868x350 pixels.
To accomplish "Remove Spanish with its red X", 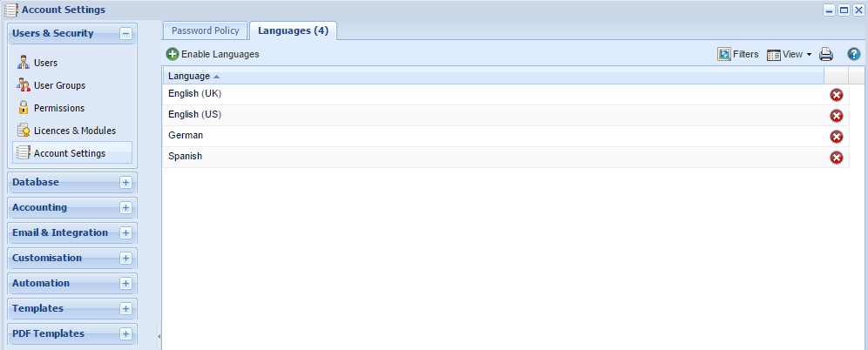I will (837, 158).
